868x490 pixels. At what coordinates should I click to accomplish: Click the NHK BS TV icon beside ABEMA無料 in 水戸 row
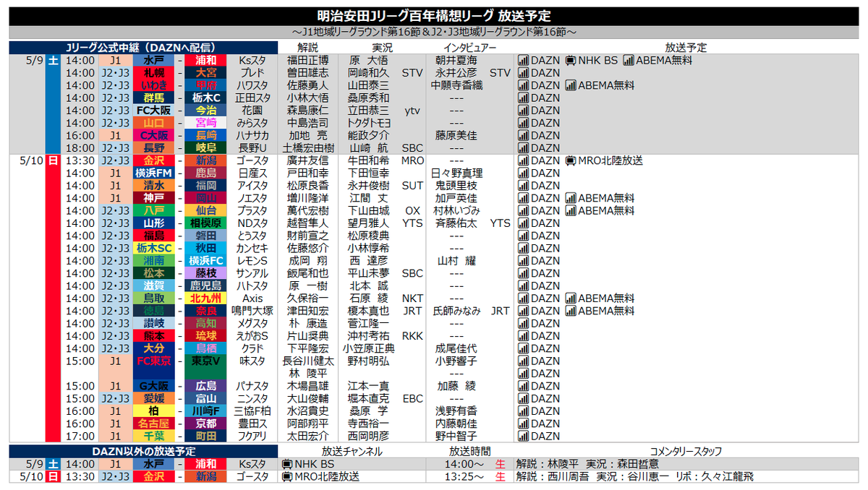tap(570, 61)
